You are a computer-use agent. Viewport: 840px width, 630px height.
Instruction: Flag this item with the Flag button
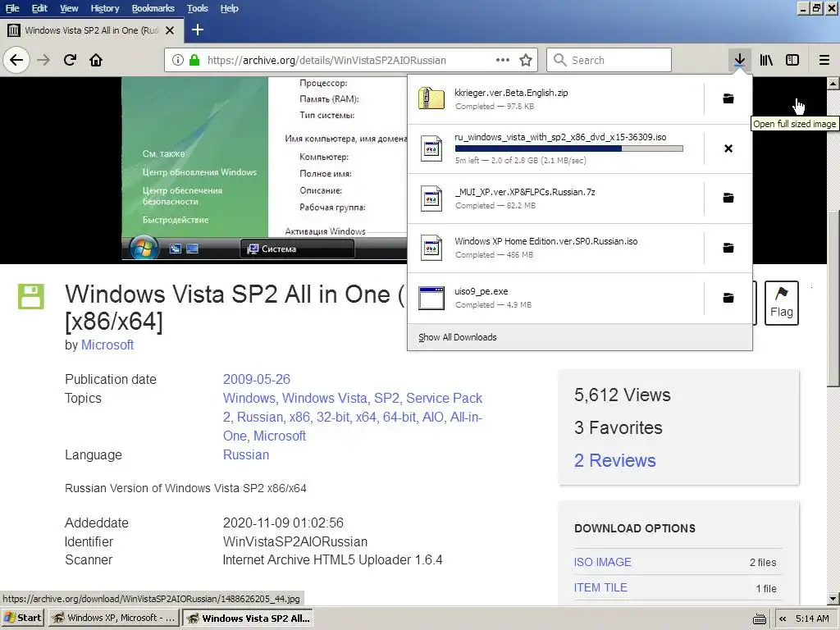coord(782,303)
